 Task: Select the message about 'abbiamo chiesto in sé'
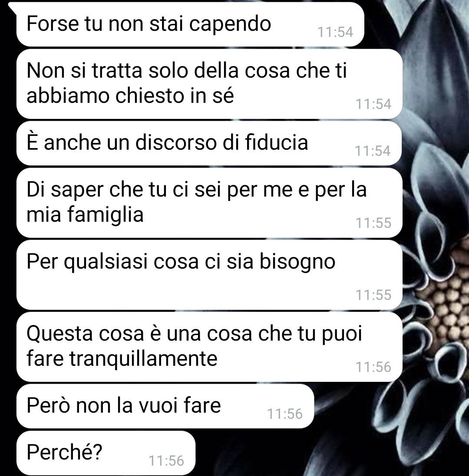(209, 84)
